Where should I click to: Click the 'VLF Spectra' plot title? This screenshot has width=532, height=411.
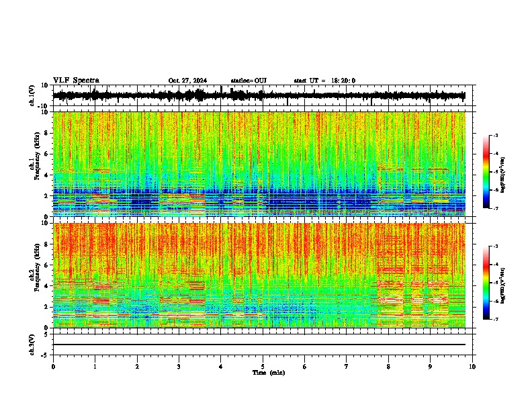tap(76, 80)
